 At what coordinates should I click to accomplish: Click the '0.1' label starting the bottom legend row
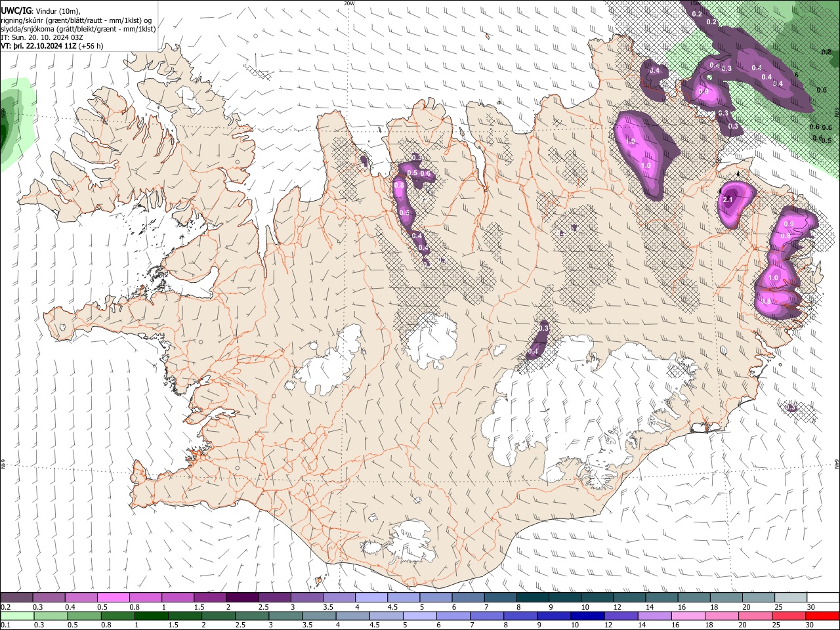click(5, 625)
